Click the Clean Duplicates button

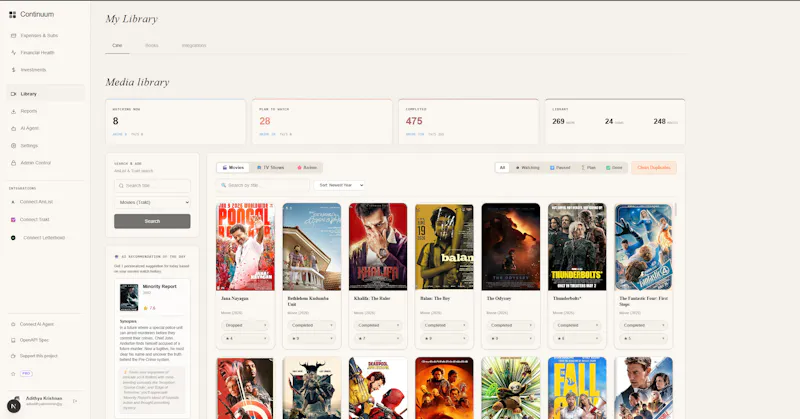click(654, 167)
